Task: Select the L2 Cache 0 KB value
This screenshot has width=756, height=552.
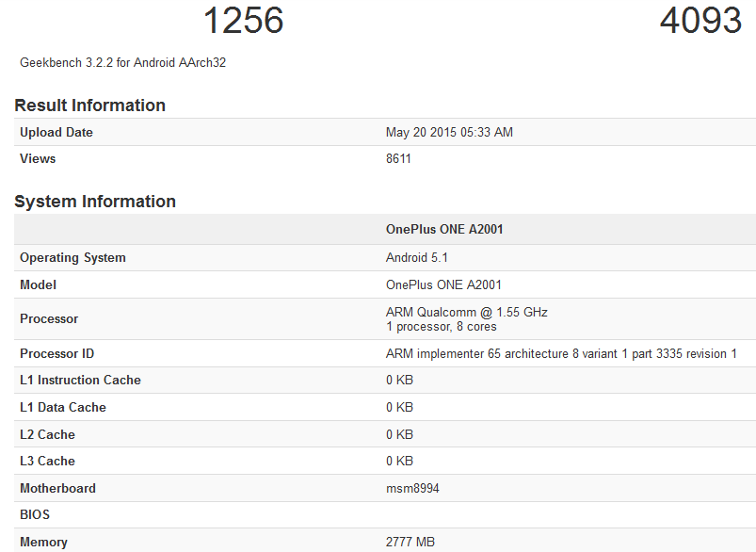Action: tap(400, 435)
